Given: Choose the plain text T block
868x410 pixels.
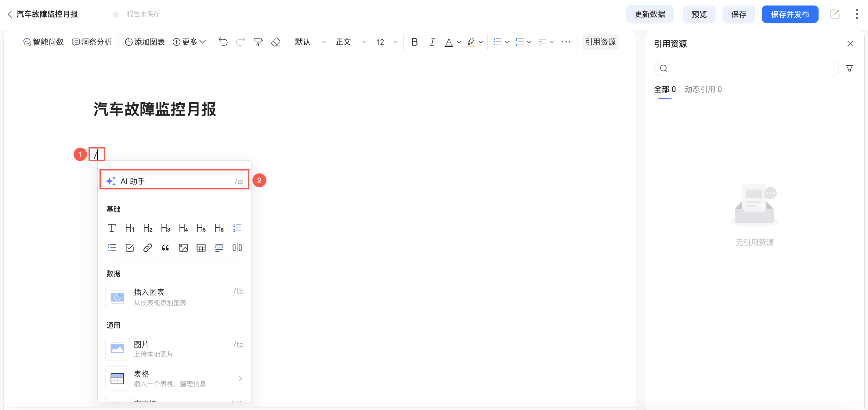Looking at the screenshot, I should [x=111, y=228].
